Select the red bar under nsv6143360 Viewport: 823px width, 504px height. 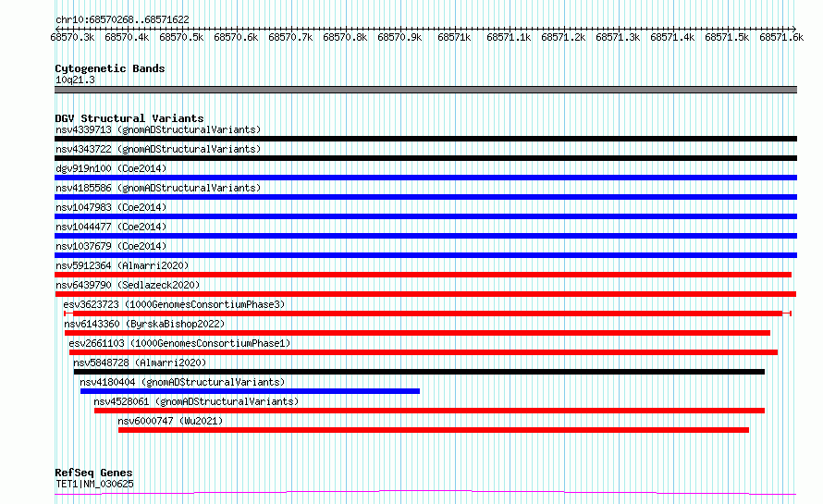pos(417,333)
